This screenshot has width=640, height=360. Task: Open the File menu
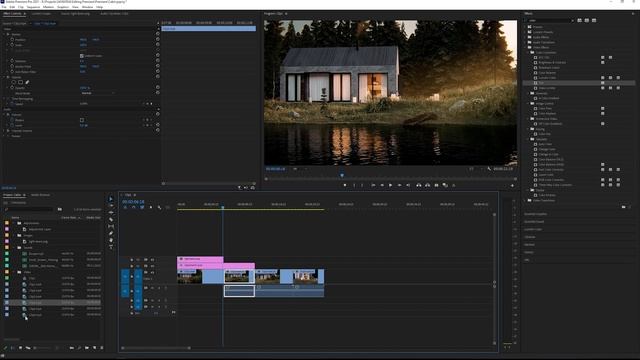tap(4, 7)
